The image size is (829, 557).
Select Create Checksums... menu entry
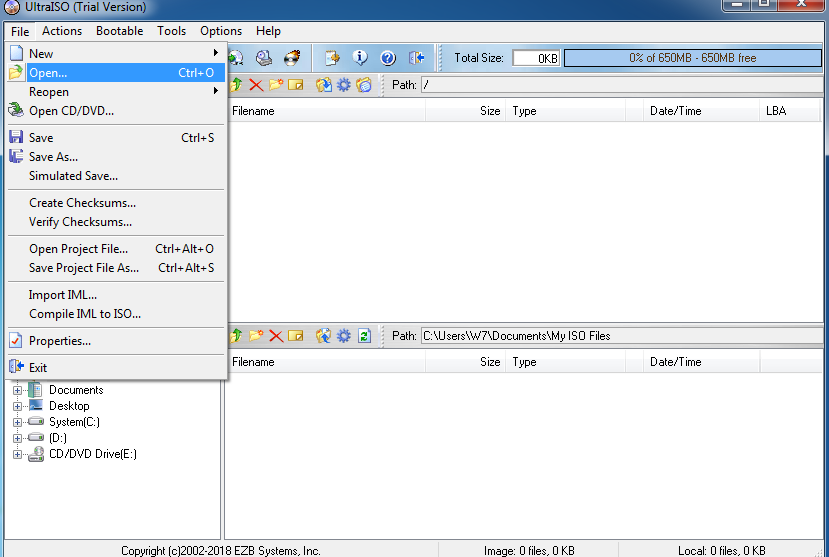[x=116, y=202]
